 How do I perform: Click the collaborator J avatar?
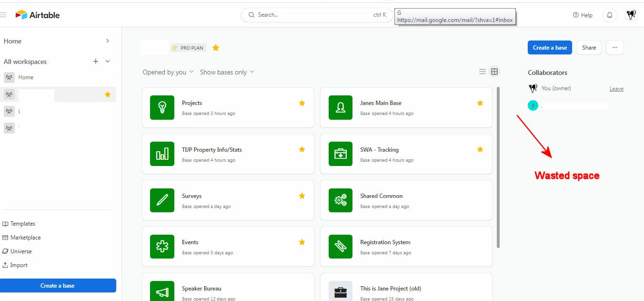pyautogui.click(x=533, y=105)
